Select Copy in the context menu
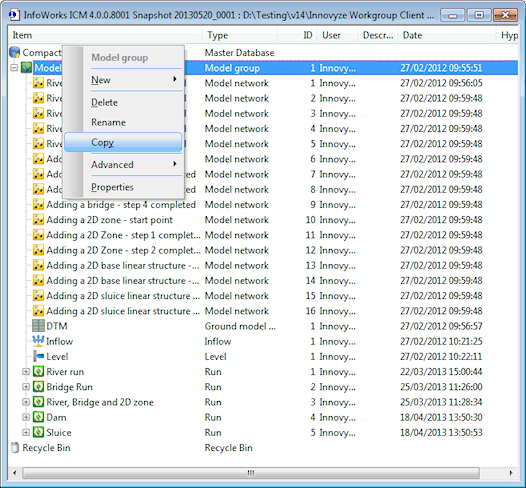 coord(123,142)
